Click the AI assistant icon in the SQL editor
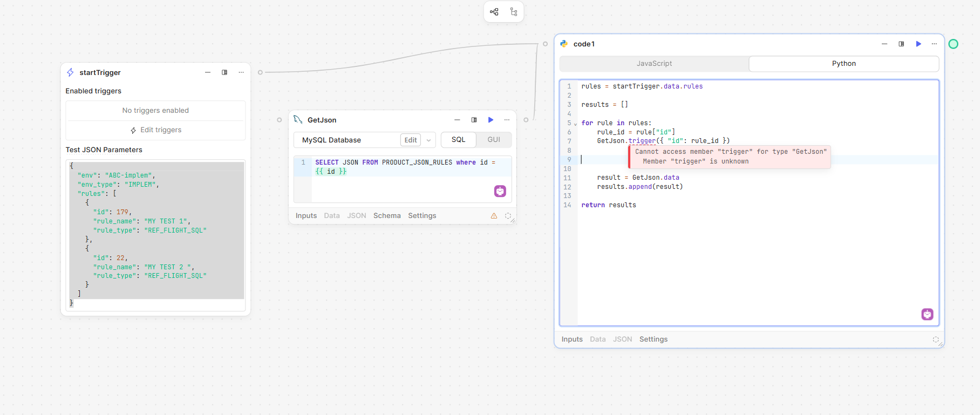Viewport: 980px width, 415px height. tap(500, 191)
